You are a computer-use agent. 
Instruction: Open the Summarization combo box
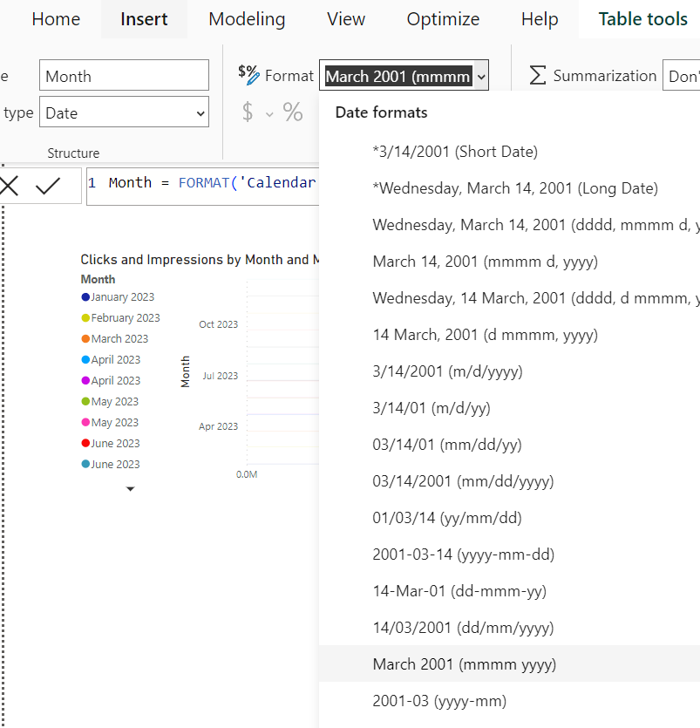coord(682,75)
